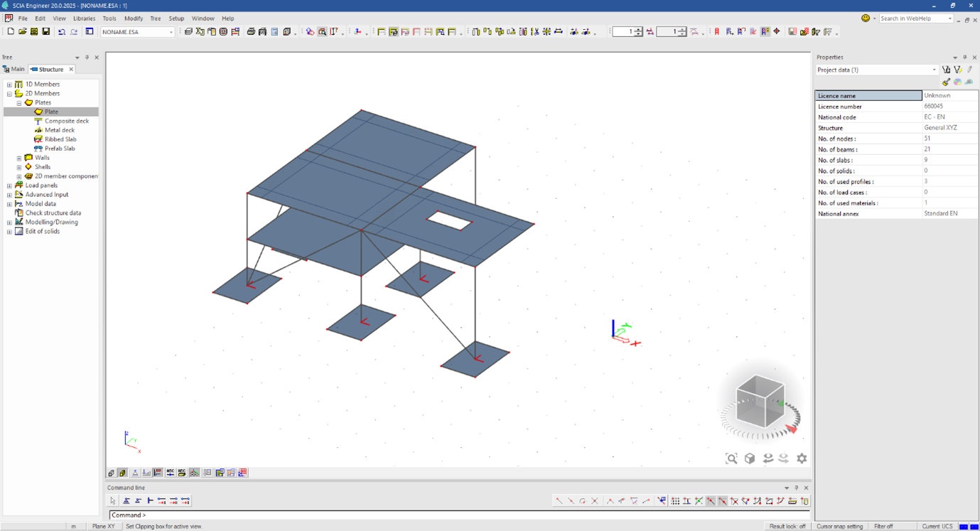The width and height of the screenshot is (980, 531).
Task: Open viewport settings gear icon
Action: (802, 458)
